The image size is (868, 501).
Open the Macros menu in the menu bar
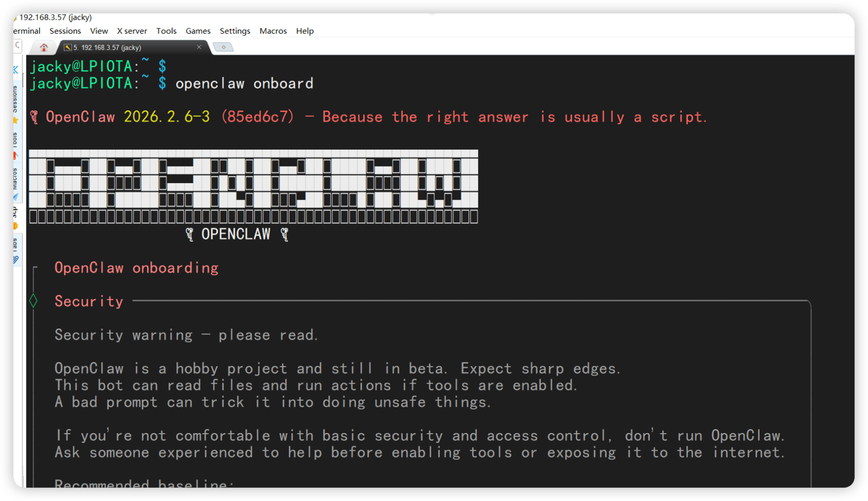273,31
